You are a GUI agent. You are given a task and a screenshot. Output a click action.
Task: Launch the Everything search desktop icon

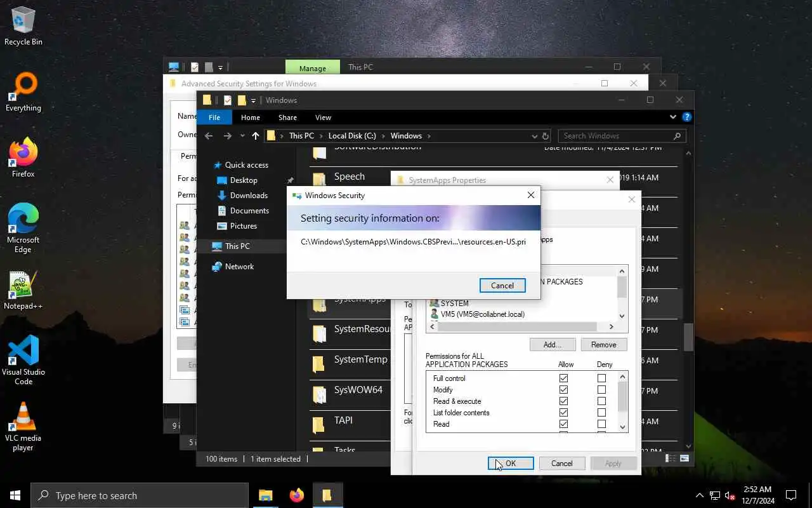23,93
